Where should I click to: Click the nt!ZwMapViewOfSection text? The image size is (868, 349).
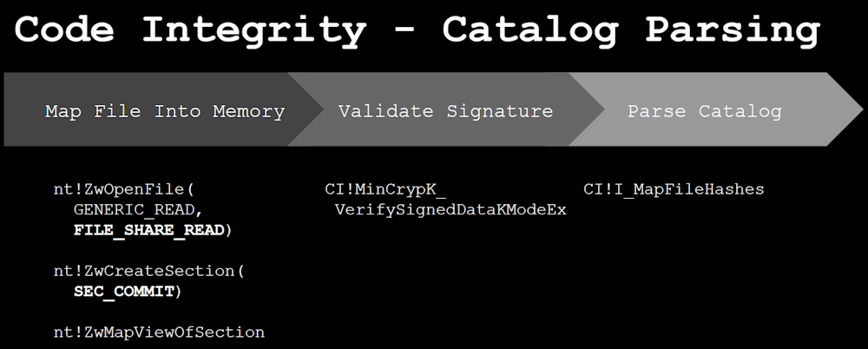[159, 333]
